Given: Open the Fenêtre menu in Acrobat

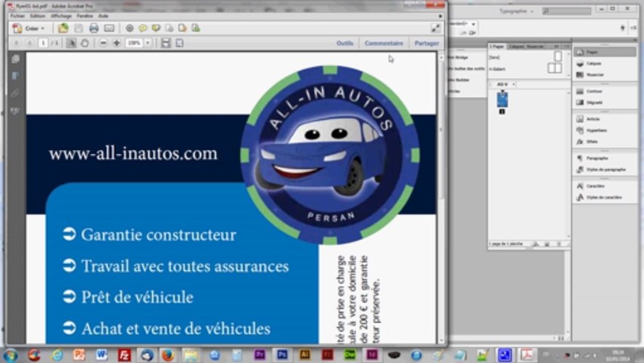Looking at the screenshot, I should [85, 16].
